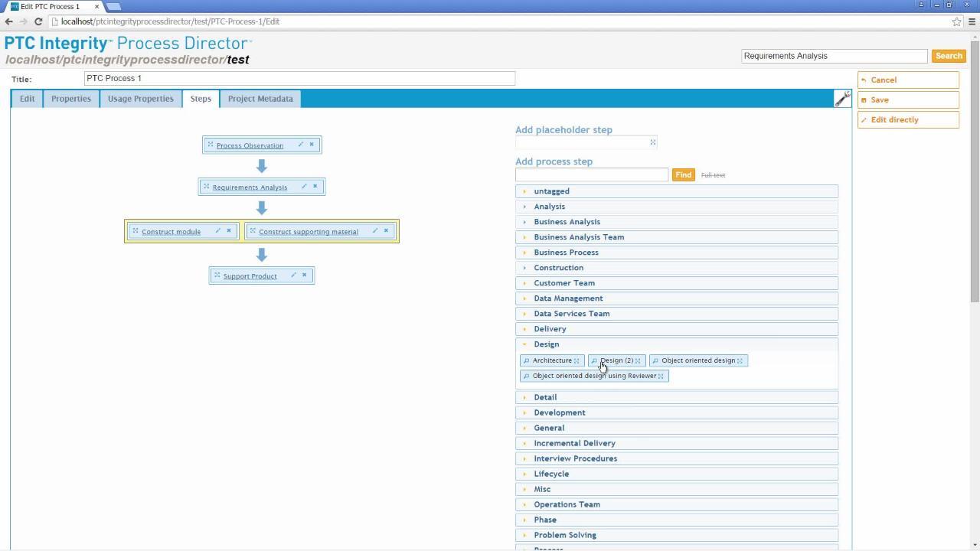Screen dimensions: 980x551
Task: Save the process with the Save button
Action: 908,99
